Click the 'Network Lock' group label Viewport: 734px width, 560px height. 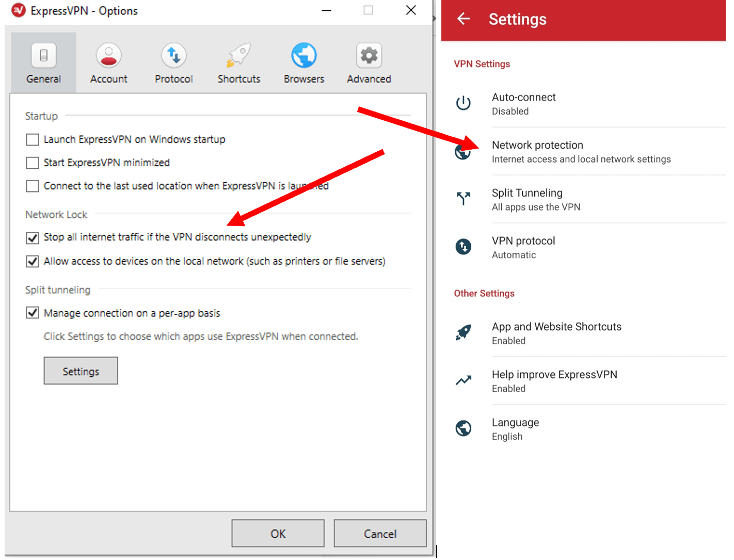click(56, 215)
